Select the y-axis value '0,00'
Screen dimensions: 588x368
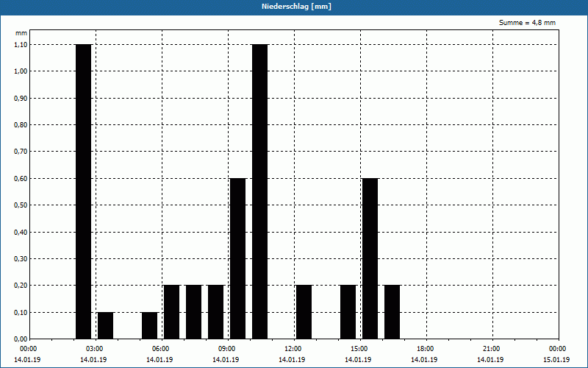pos(21,339)
